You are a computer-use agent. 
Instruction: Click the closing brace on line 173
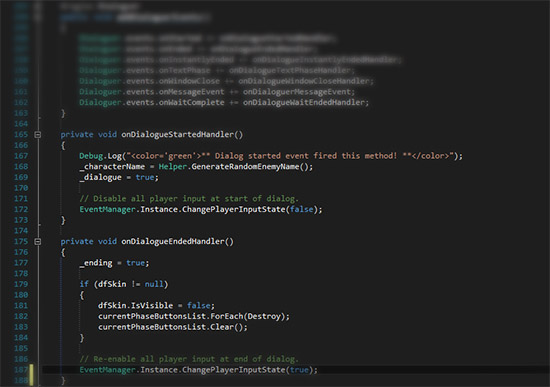click(x=63, y=220)
